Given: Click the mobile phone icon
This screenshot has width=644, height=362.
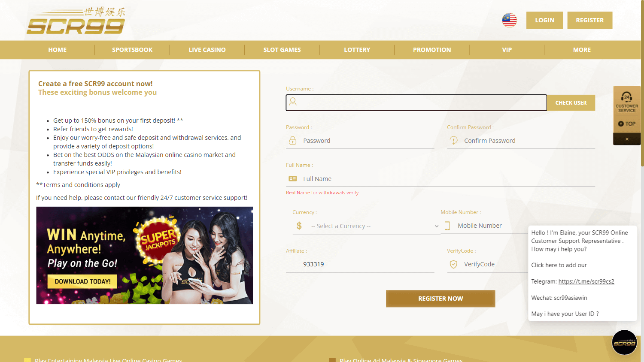Looking at the screenshot, I should point(447,226).
